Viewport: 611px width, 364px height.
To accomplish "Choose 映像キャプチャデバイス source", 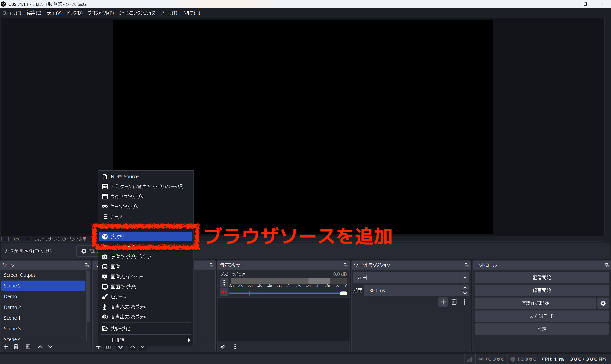I will click(x=146, y=257).
